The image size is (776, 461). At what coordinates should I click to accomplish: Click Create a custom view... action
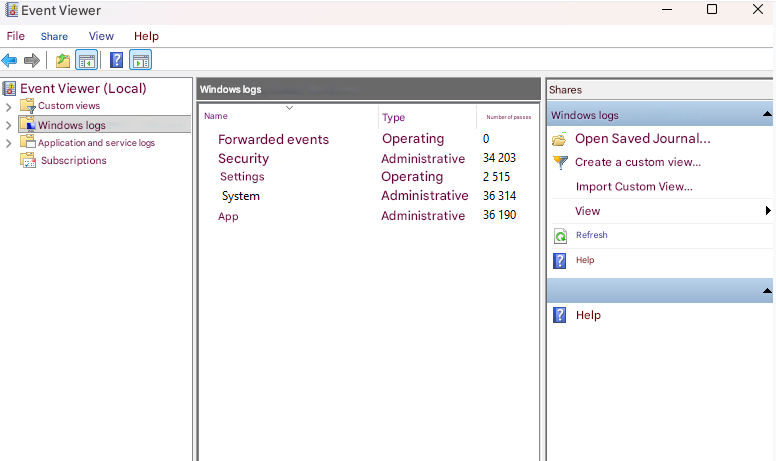point(637,162)
